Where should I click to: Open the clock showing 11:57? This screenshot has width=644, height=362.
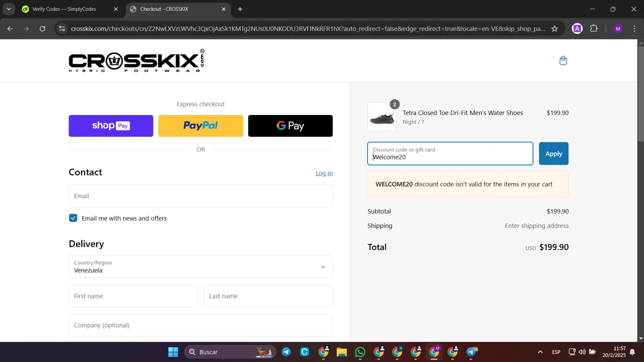[614, 352]
